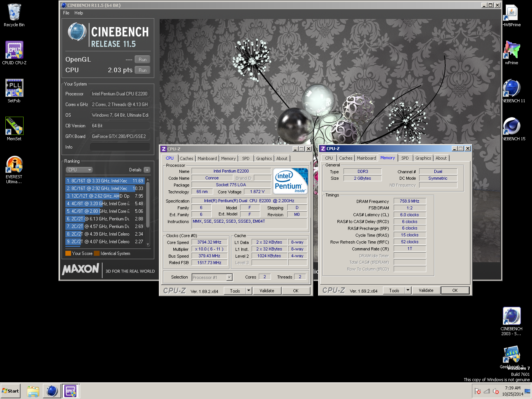
Task: Switch to Memory tab in left CPU-Z
Action: (228, 158)
